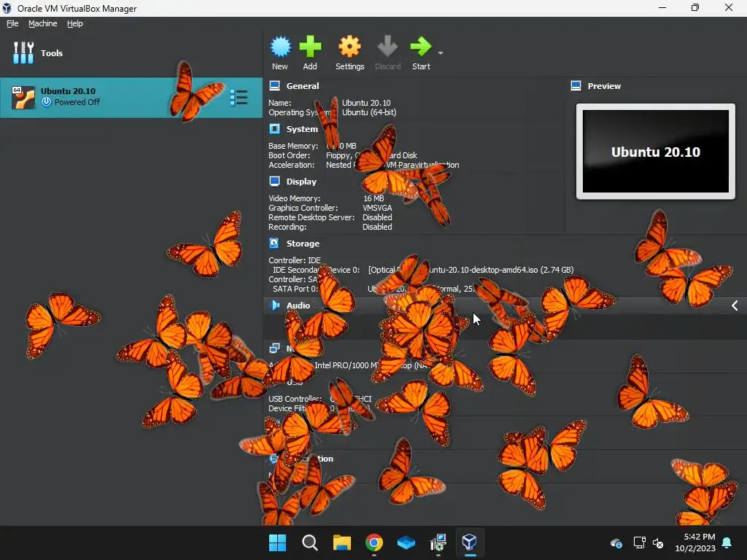Open the clock showing 5:42 PM
This screenshot has width=747, height=560.
(695, 542)
